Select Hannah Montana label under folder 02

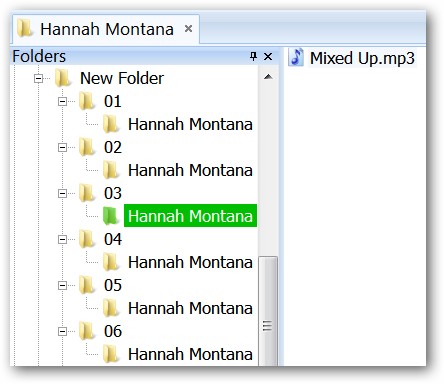190,170
